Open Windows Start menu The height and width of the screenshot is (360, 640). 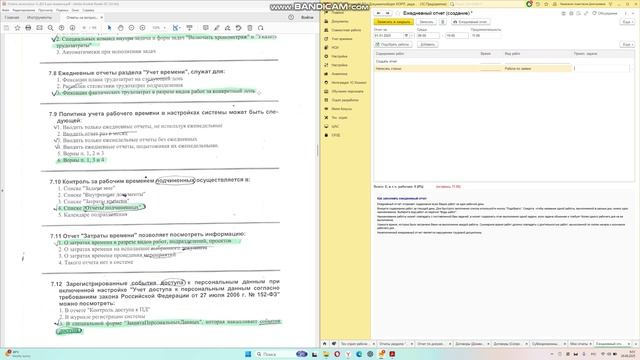tap(248, 354)
